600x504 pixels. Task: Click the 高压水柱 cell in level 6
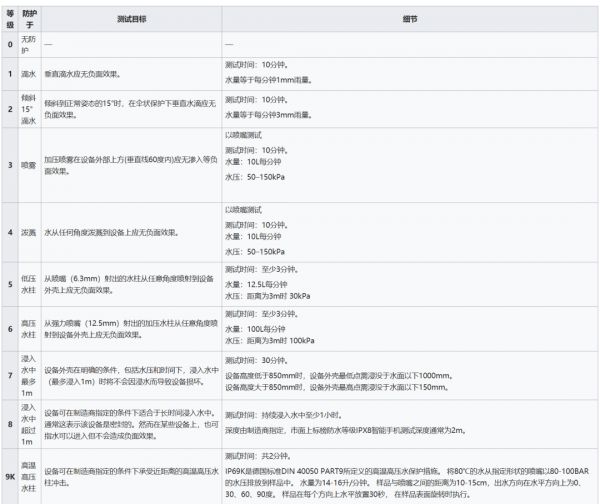(28, 329)
